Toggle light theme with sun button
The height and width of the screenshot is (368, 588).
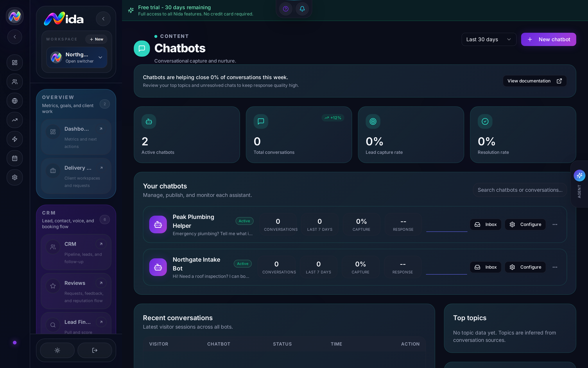[57, 350]
